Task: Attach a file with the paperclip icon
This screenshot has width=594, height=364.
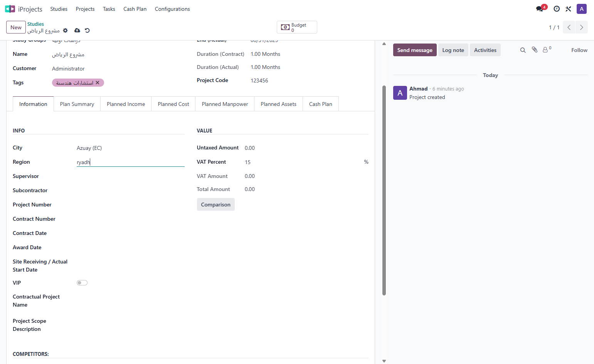Action: pos(535,50)
